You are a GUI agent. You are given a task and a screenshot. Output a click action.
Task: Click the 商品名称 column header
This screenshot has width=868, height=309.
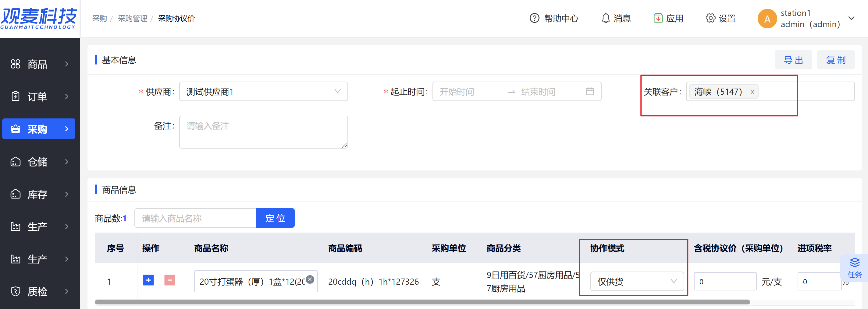click(x=211, y=248)
